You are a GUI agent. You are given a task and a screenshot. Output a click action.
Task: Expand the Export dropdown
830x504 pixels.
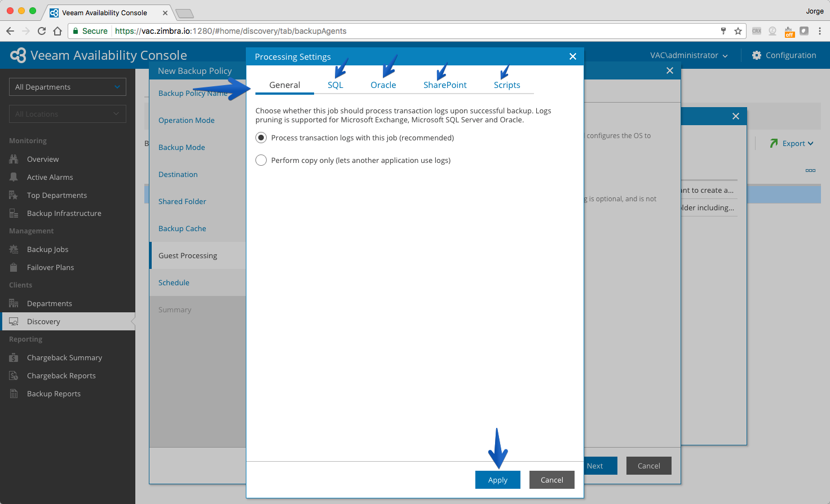[798, 143]
